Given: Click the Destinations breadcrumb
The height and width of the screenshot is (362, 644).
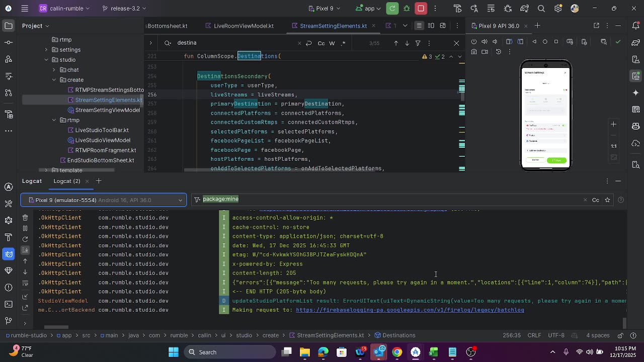Looking at the screenshot, I should [398, 335].
